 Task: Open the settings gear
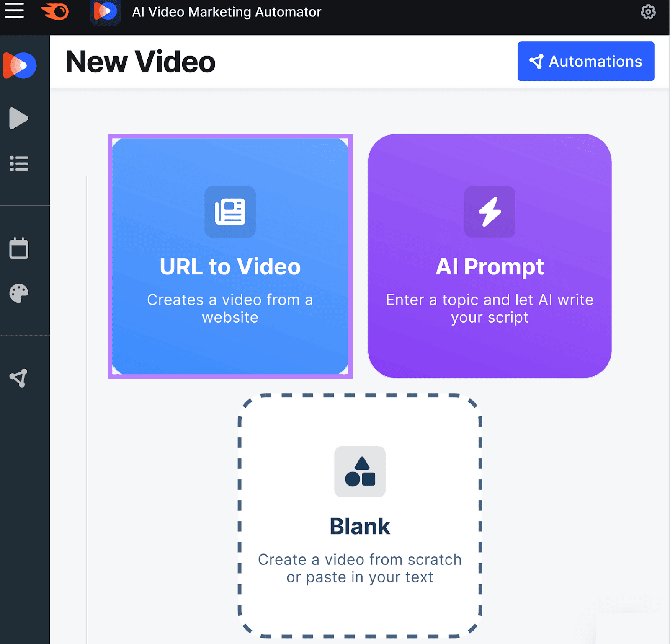coord(648,12)
